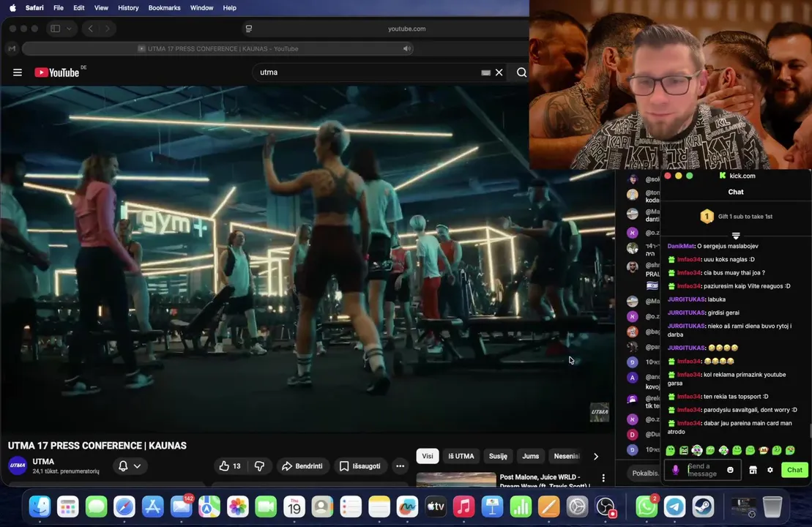This screenshot has width=812, height=527.
Task: Share the video via Bendrinti button
Action: (302, 466)
